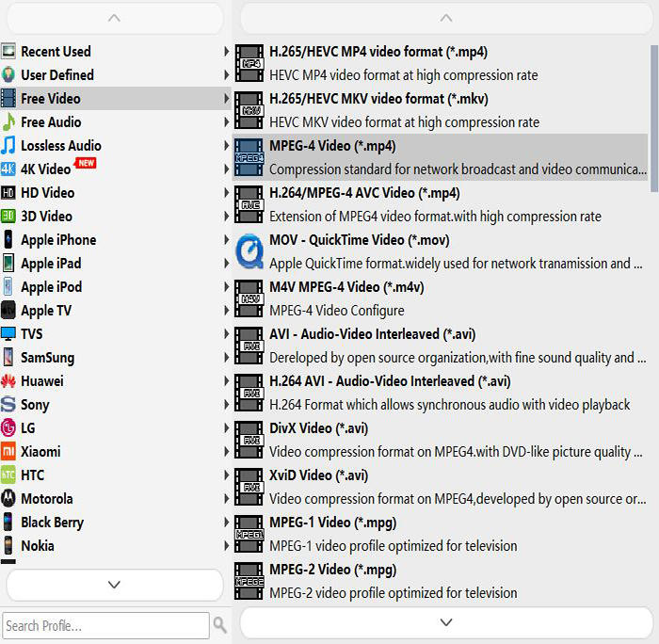Click the 4K Video icon
This screenshot has height=644, width=659.
pyautogui.click(x=8, y=169)
